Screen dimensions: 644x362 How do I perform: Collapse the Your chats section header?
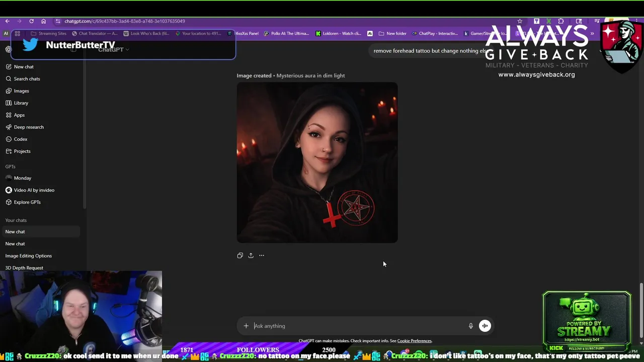(16, 220)
